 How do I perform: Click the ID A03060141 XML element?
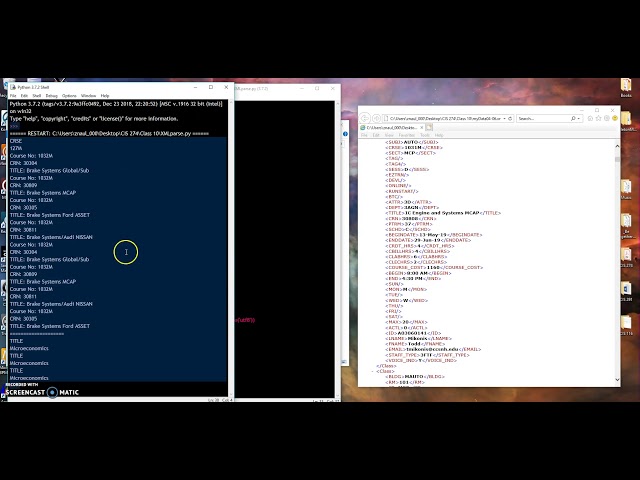(x=413, y=333)
